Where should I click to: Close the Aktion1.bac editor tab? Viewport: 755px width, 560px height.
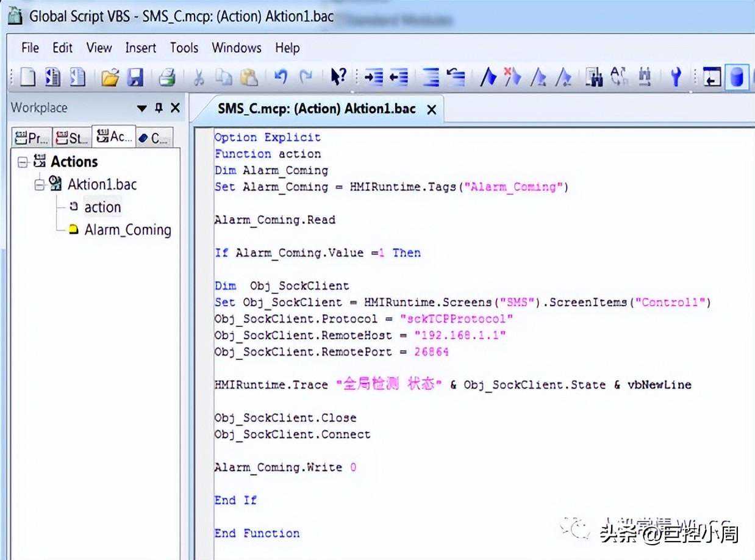point(431,110)
